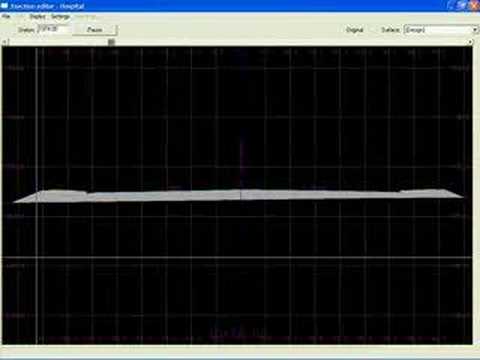Click the slider track right of thumb
The height and width of the screenshot is (360, 480).
pos(290,42)
